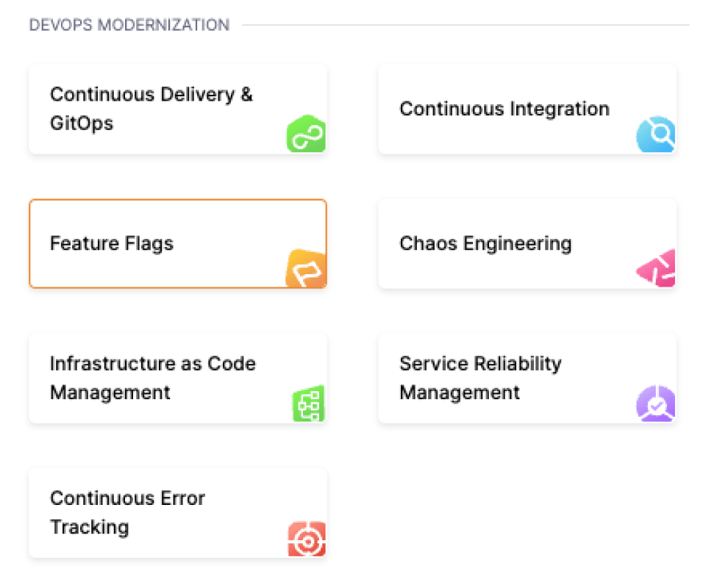Click the green Infrastructure as Code diagram icon
The image size is (706, 588).
pos(309,404)
